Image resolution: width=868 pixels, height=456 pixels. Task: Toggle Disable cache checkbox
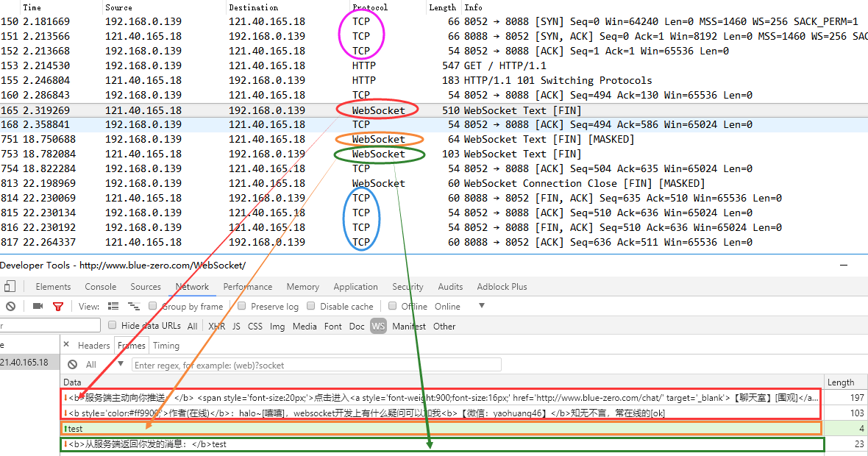click(x=310, y=306)
